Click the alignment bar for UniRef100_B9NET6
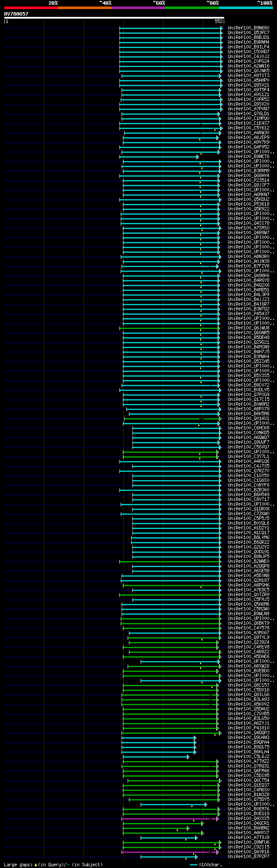The width and height of the screenshot is (277, 868). (x=159, y=157)
